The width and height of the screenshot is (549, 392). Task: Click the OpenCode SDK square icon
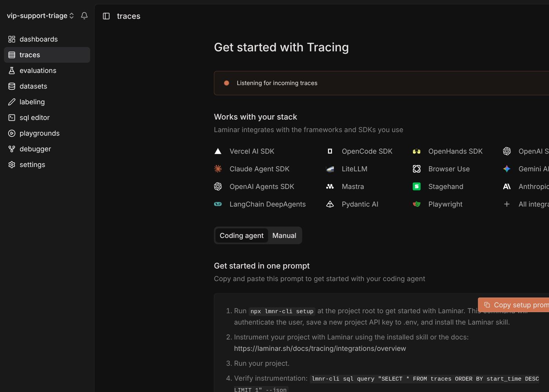pyautogui.click(x=330, y=151)
